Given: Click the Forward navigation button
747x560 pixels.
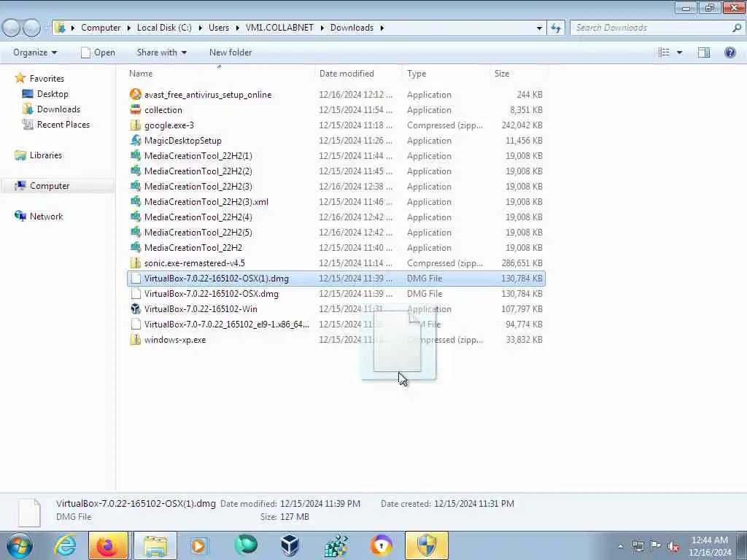Looking at the screenshot, I should 32,28.
